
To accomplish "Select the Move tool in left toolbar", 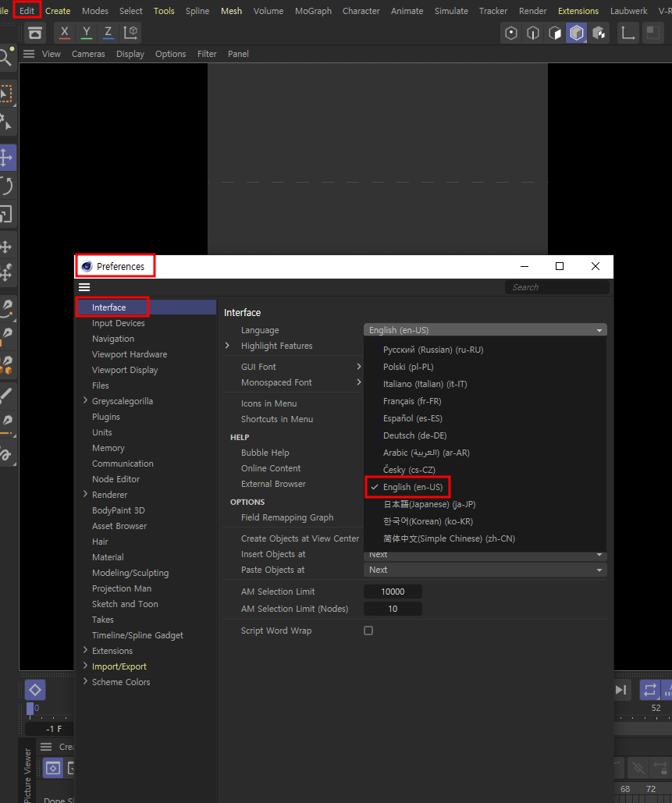I will 6,157.
